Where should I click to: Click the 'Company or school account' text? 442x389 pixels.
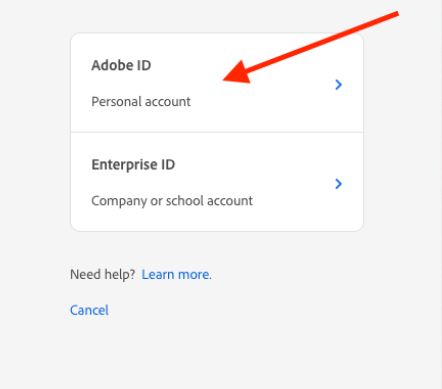point(172,201)
